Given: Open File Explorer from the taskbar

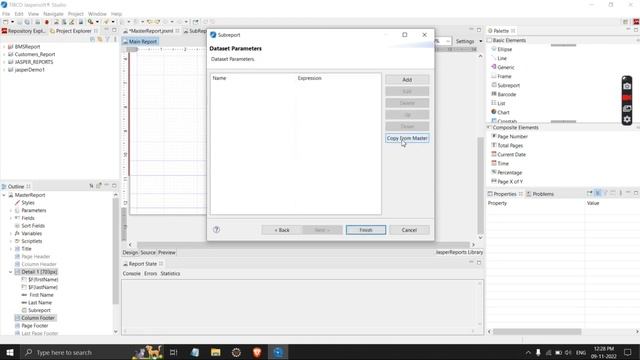Looking at the screenshot, I should (216, 352).
